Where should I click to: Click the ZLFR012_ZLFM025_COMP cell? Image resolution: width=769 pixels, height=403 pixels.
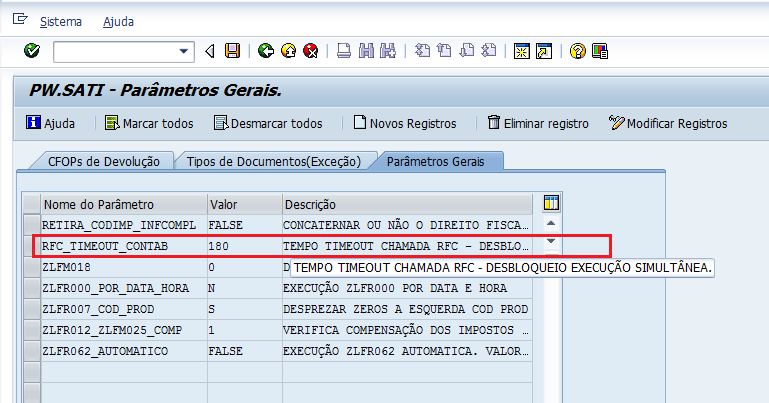pyautogui.click(x=124, y=330)
